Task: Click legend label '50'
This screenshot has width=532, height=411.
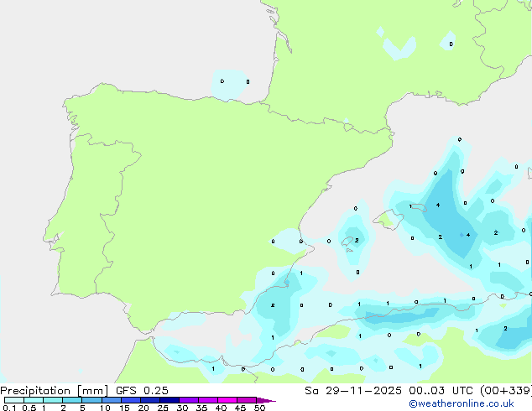Action: pyautogui.click(x=259, y=408)
